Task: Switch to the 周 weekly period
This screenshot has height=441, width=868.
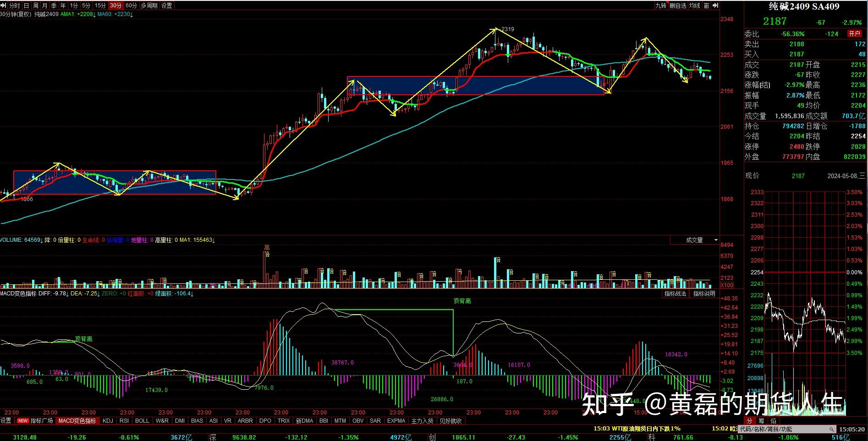Action: point(35,5)
